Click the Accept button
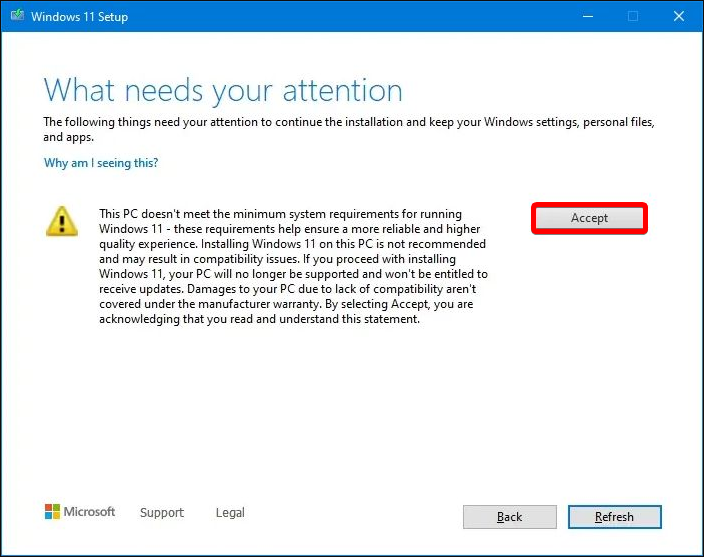704x557 pixels. pos(589,218)
